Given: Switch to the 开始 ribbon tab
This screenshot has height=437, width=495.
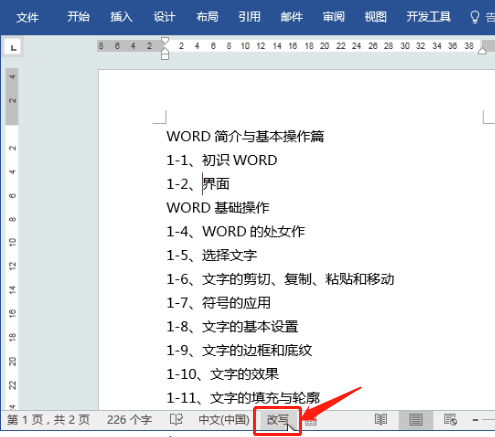Looking at the screenshot, I should pos(79,17).
